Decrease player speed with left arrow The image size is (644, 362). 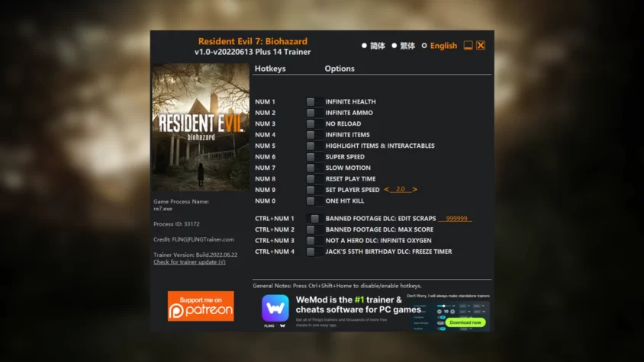pyautogui.click(x=387, y=190)
